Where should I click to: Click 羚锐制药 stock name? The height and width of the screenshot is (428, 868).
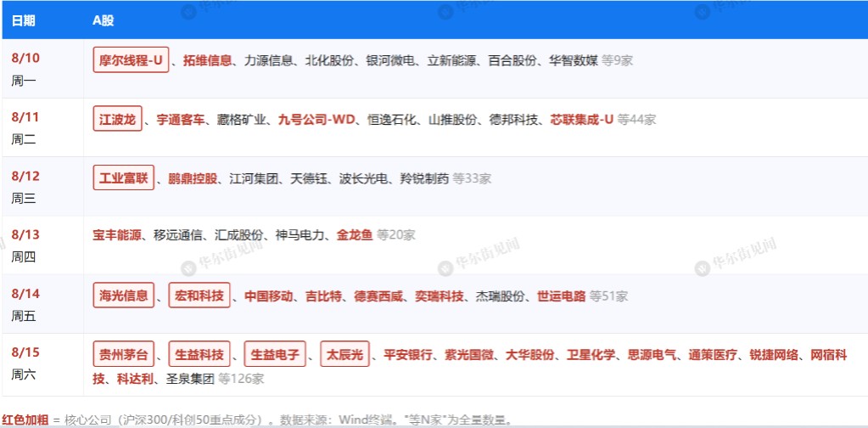[424, 179]
